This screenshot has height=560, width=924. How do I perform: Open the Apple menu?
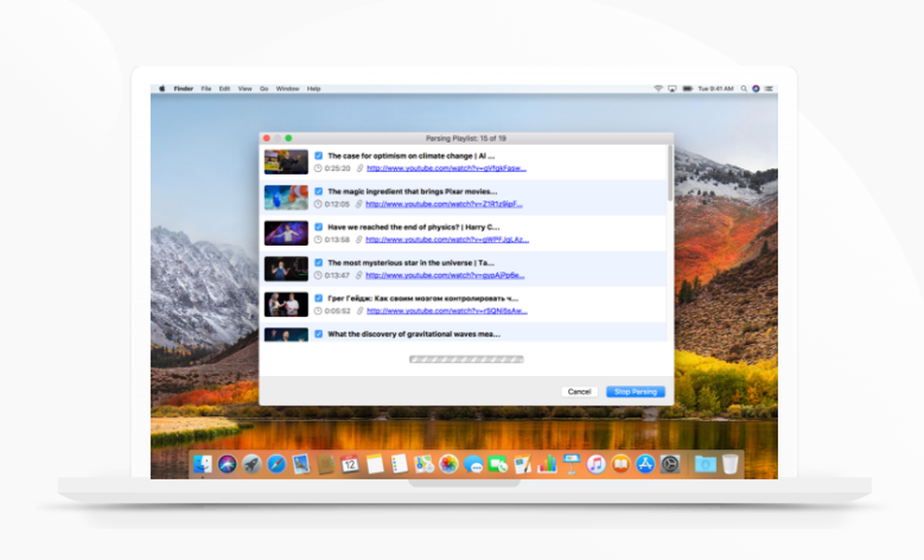click(x=162, y=88)
